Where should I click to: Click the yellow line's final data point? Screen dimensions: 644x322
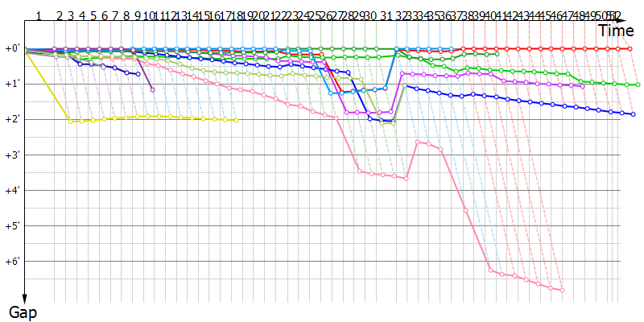(x=236, y=121)
